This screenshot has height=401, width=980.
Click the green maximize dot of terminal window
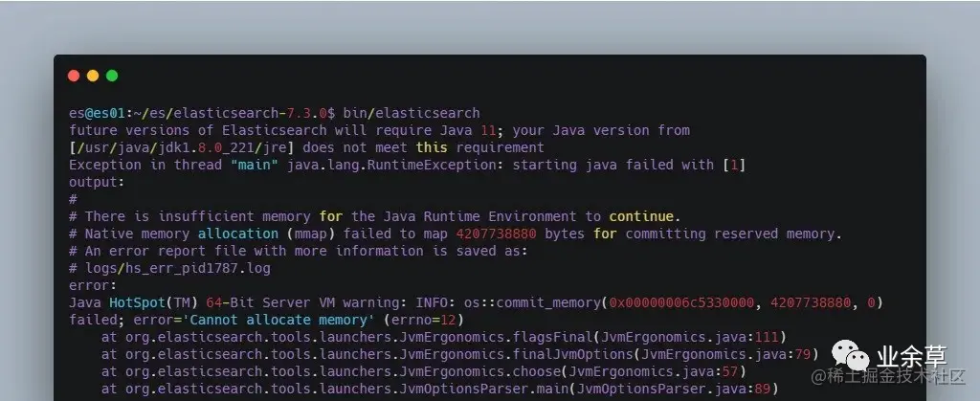coord(112,76)
